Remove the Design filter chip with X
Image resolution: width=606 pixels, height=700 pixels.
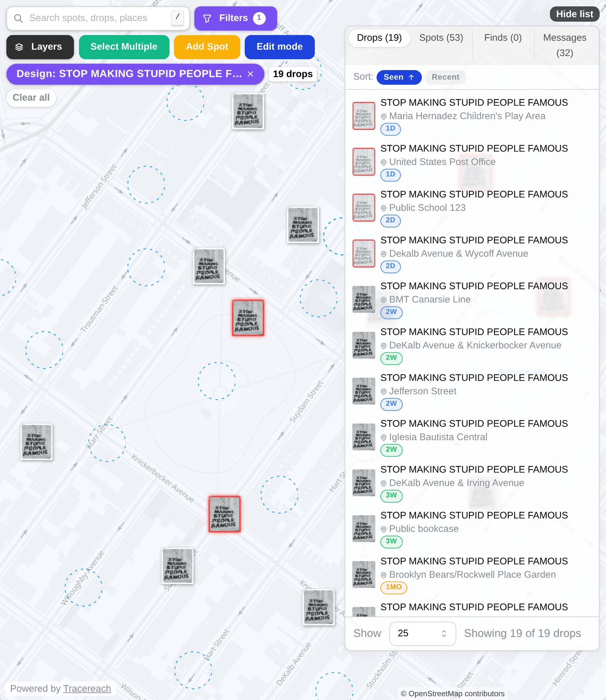pos(250,74)
